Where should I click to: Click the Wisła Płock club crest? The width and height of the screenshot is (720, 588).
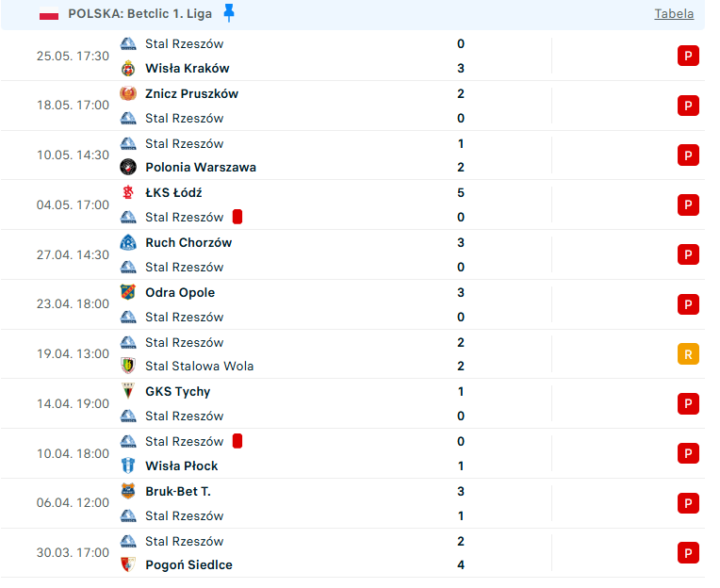pyautogui.click(x=128, y=465)
